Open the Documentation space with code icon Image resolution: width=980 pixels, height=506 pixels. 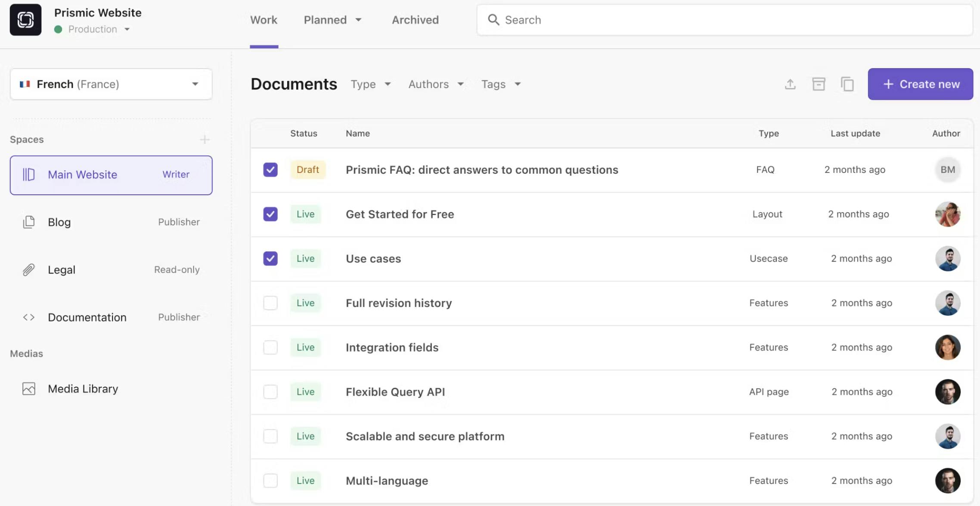click(x=87, y=317)
